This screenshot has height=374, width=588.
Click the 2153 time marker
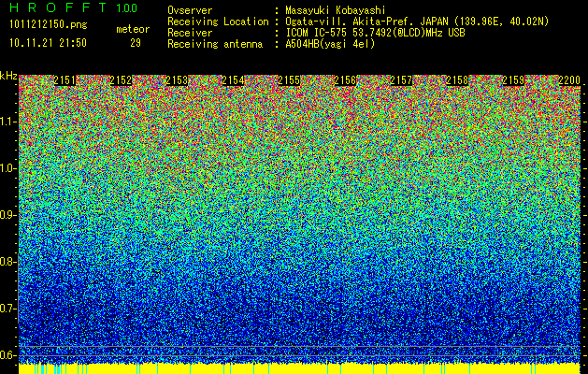click(x=177, y=80)
